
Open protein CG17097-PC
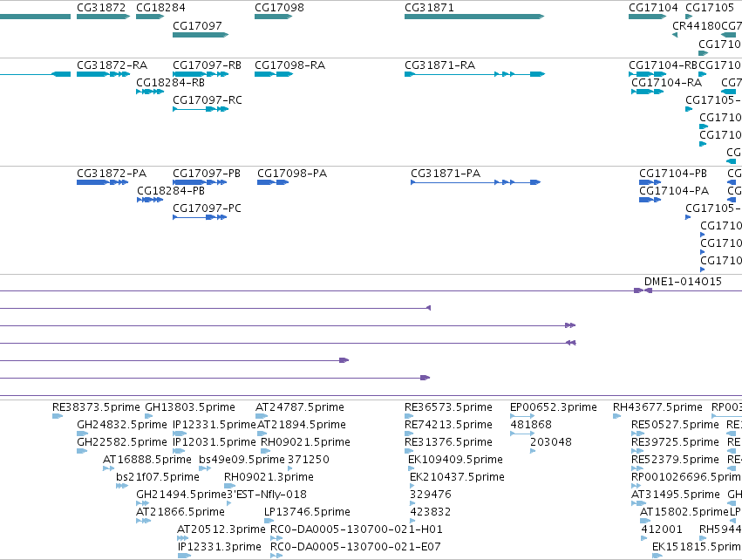(x=200, y=217)
